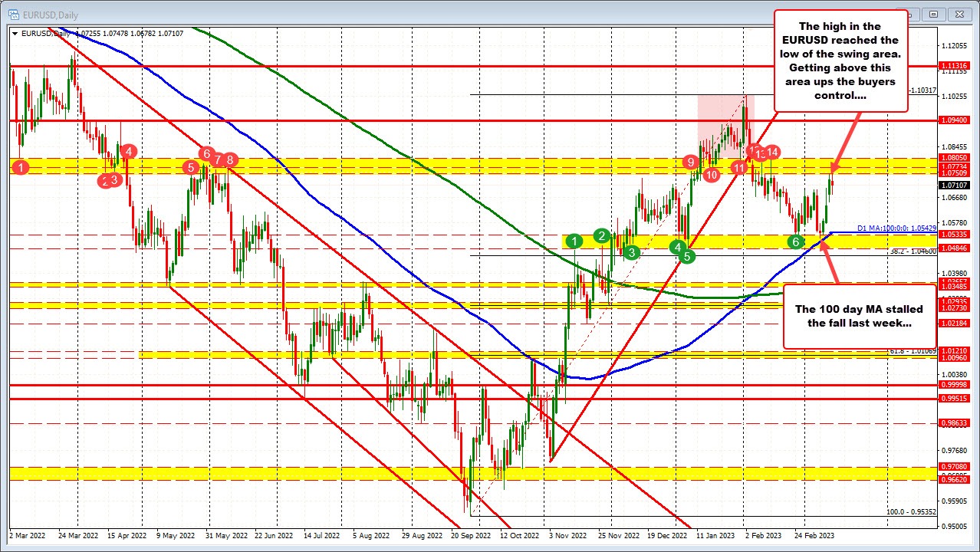
Task: Click the green circle marker numbered 2
Action: pyautogui.click(x=602, y=235)
